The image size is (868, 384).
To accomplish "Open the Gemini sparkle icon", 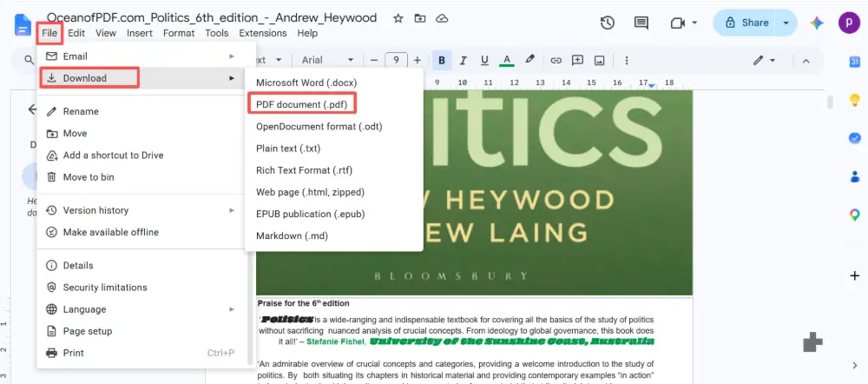I will click(817, 23).
